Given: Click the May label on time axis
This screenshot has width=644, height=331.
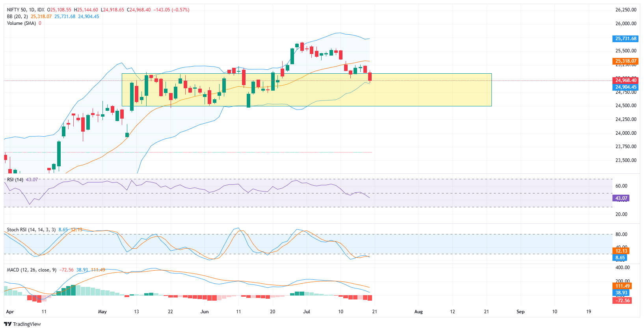Looking at the screenshot, I should 102,312.
